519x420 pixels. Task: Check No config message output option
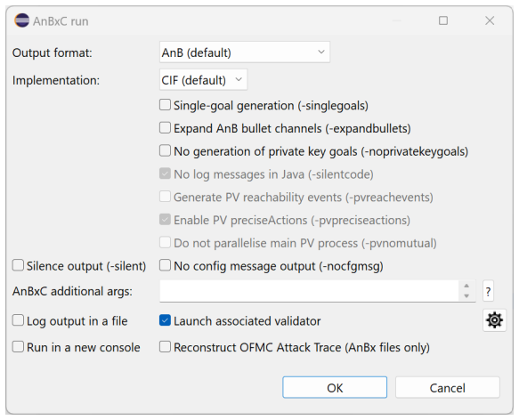[x=166, y=265]
